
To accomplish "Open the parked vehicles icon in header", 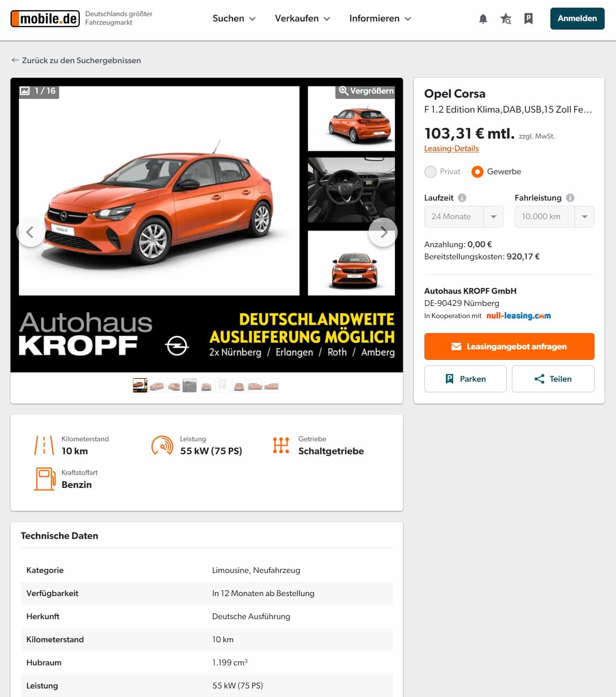I will [528, 19].
